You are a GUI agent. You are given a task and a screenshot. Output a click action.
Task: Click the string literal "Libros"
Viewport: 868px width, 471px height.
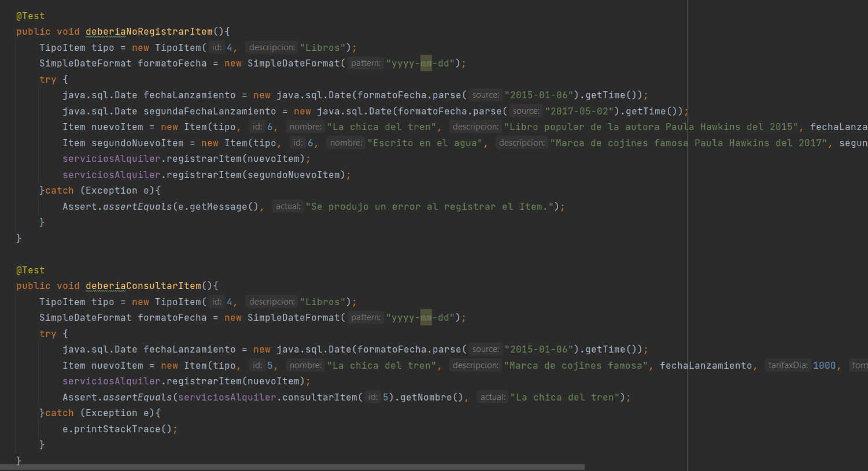point(322,47)
